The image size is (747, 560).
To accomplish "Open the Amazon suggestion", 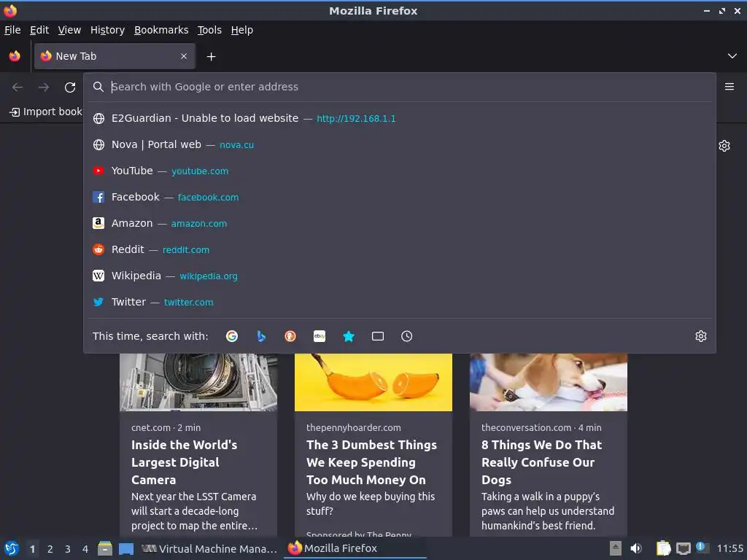I will coord(399,223).
